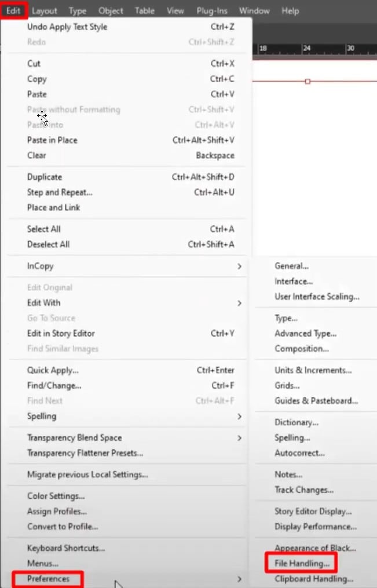Open the Plug-Ins menu

212,10
